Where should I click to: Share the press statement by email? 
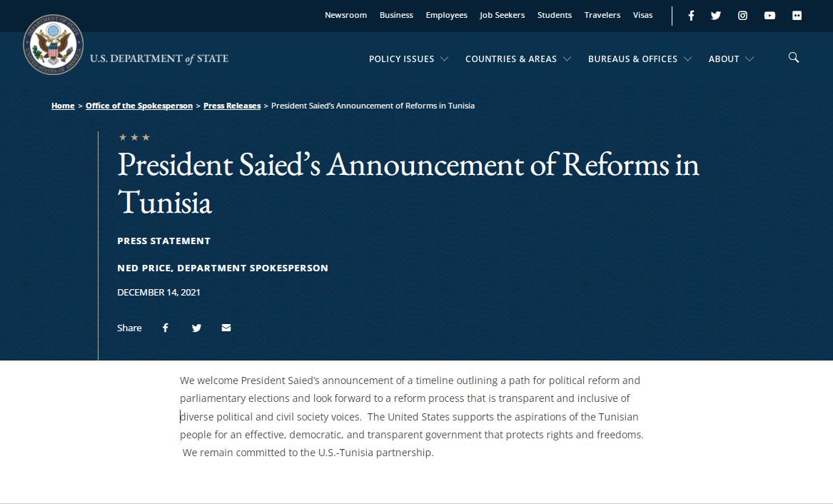pyautogui.click(x=226, y=328)
